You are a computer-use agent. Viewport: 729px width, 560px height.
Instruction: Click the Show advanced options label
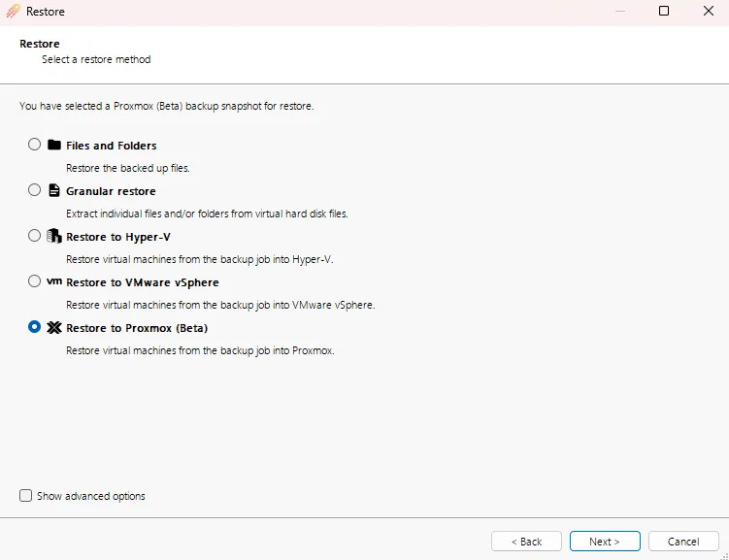click(x=91, y=496)
